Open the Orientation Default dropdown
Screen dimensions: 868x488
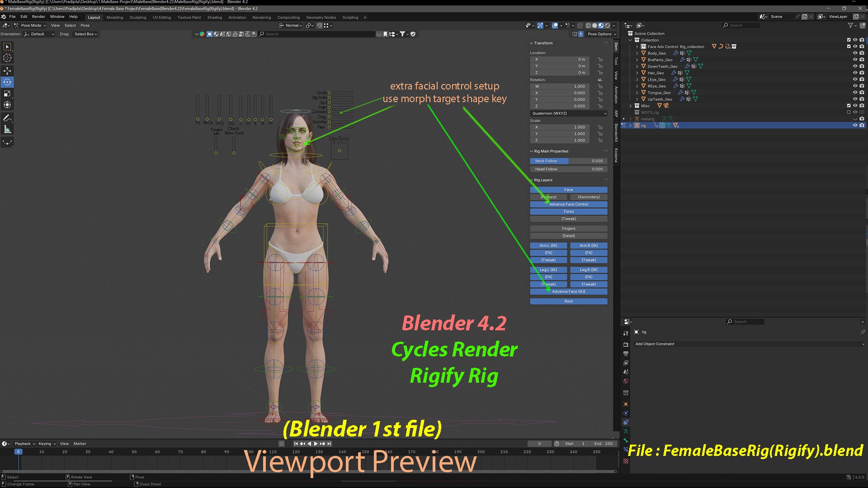pos(39,34)
